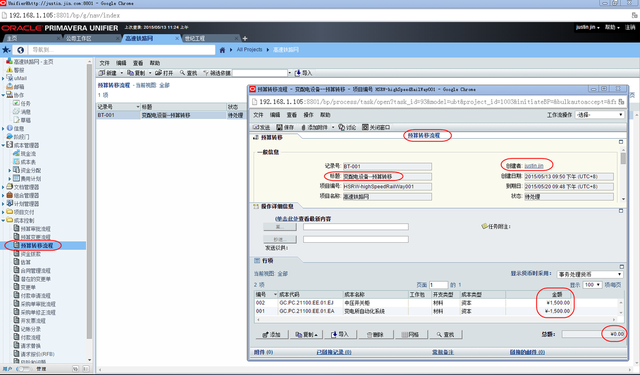The image size is (640, 375).
Task: Expand the 计划管理器 tree node
Action: tap(3, 204)
